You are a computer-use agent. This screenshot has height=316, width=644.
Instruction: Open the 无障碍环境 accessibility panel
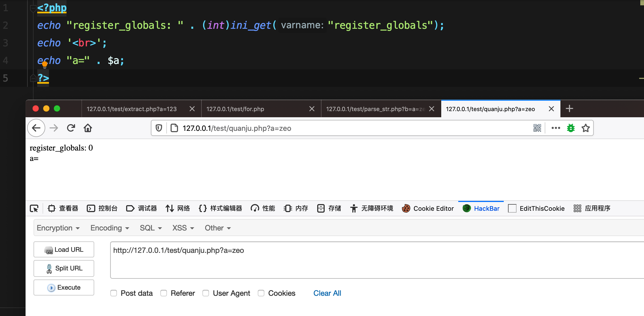click(371, 208)
